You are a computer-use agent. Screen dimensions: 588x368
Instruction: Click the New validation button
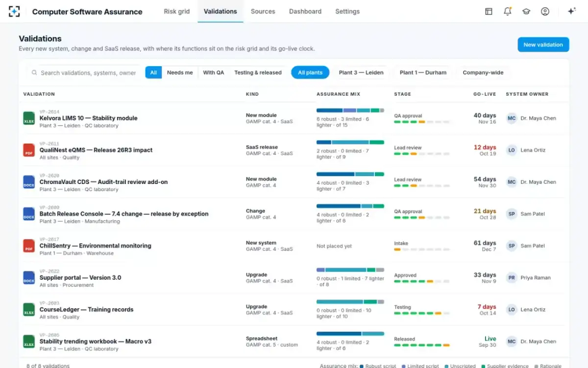coord(543,45)
